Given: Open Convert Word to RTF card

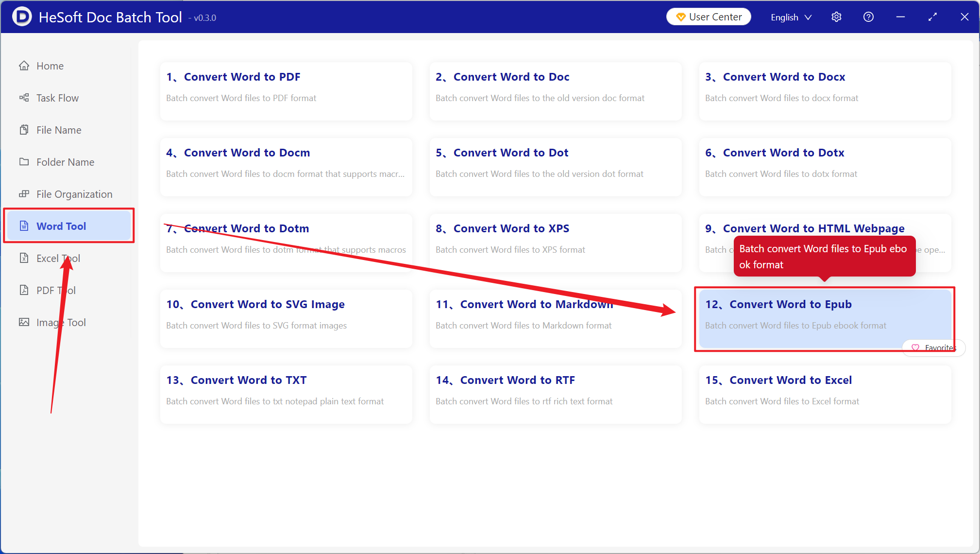Looking at the screenshot, I should pyautogui.click(x=556, y=395).
